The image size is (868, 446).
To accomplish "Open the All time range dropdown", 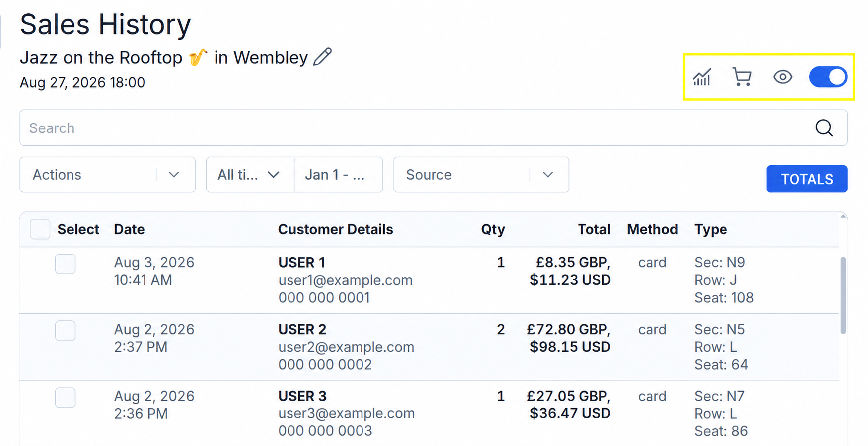I will coord(250,175).
